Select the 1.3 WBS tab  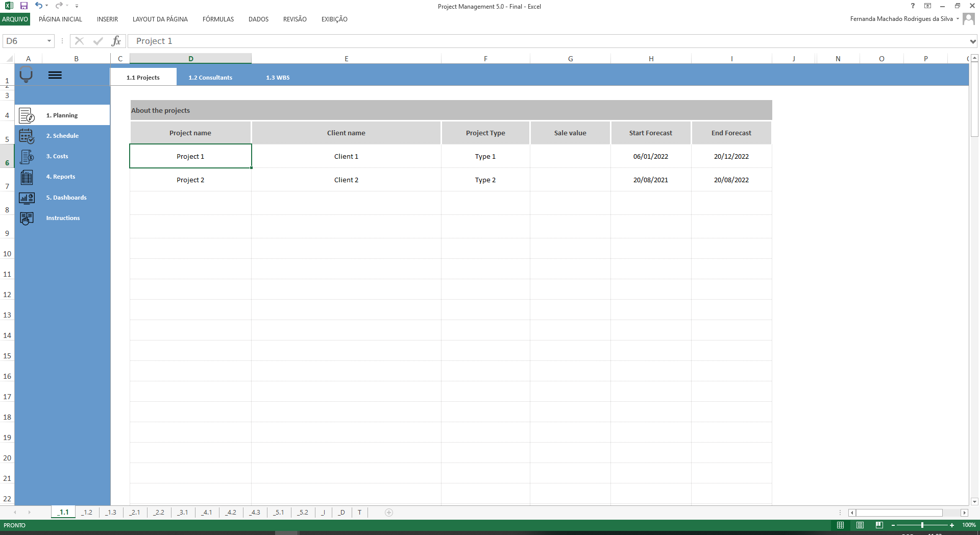278,77
